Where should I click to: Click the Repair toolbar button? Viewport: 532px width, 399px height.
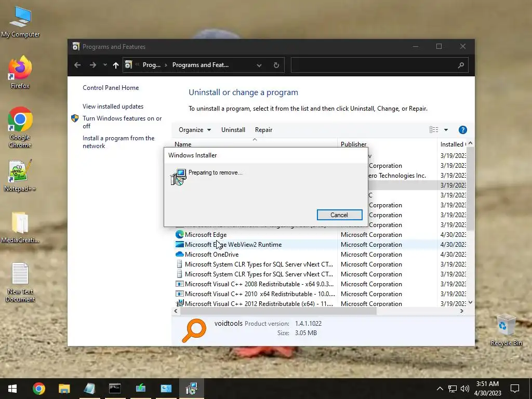[263, 130]
